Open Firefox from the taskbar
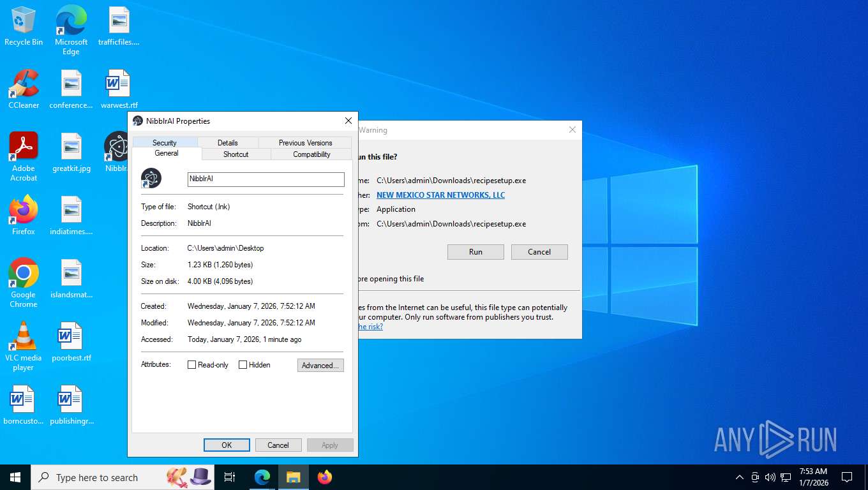Image resolution: width=868 pixels, height=490 pixels. point(325,477)
